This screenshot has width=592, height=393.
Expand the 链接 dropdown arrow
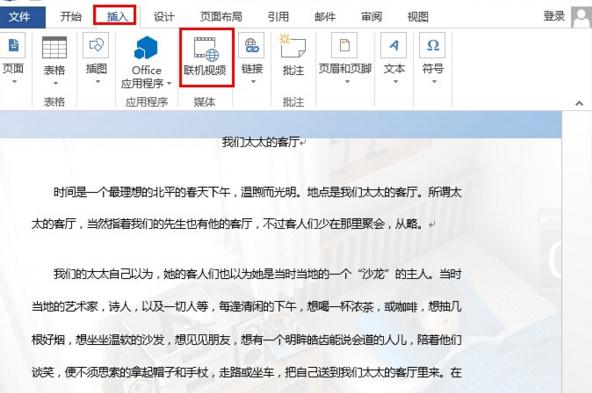253,82
